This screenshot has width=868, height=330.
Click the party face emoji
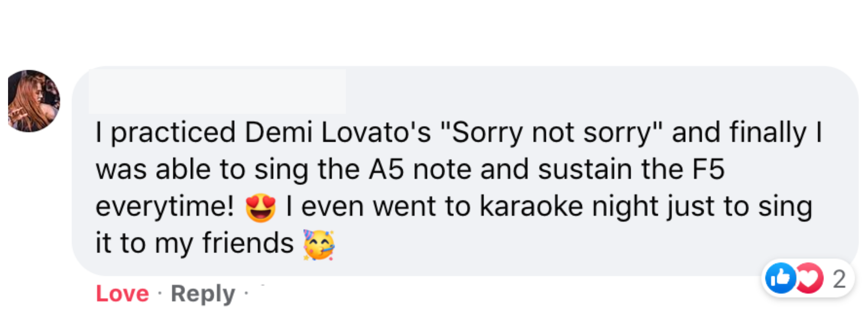click(x=319, y=245)
